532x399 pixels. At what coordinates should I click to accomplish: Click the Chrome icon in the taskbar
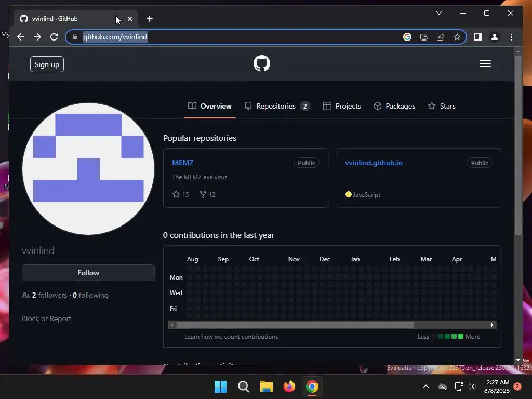(312, 387)
